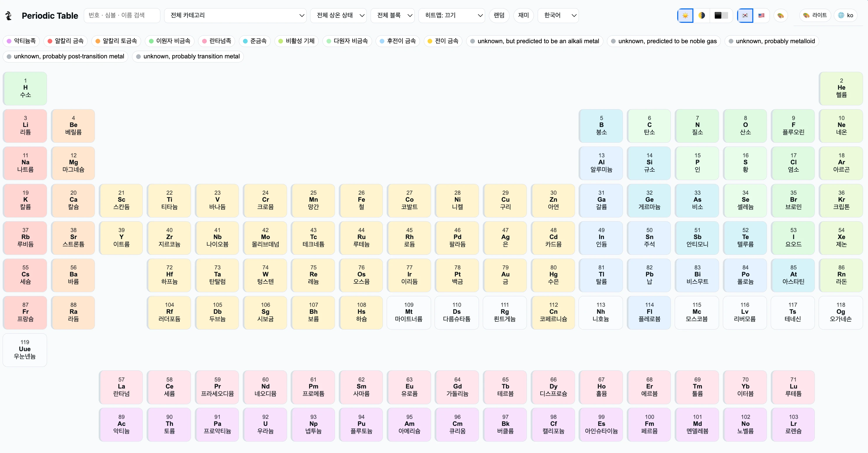Expand the 전체 상온 상태 dropdown
Screen dimensions: 868x453
click(x=338, y=15)
